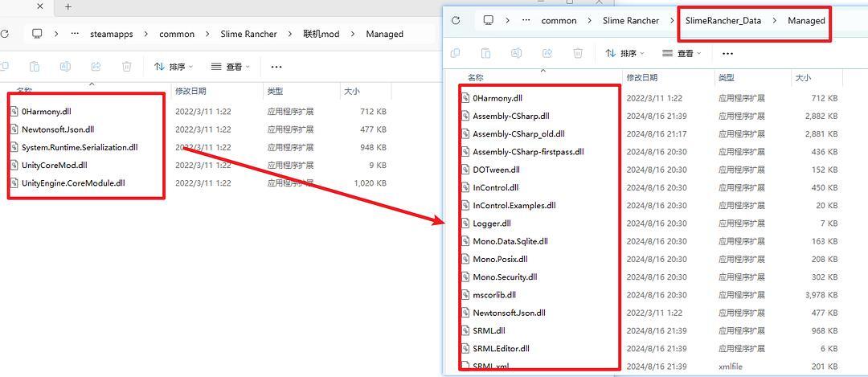868x377 pixels.
Task: Open 查看 view dropdown in left window
Action: pos(231,67)
